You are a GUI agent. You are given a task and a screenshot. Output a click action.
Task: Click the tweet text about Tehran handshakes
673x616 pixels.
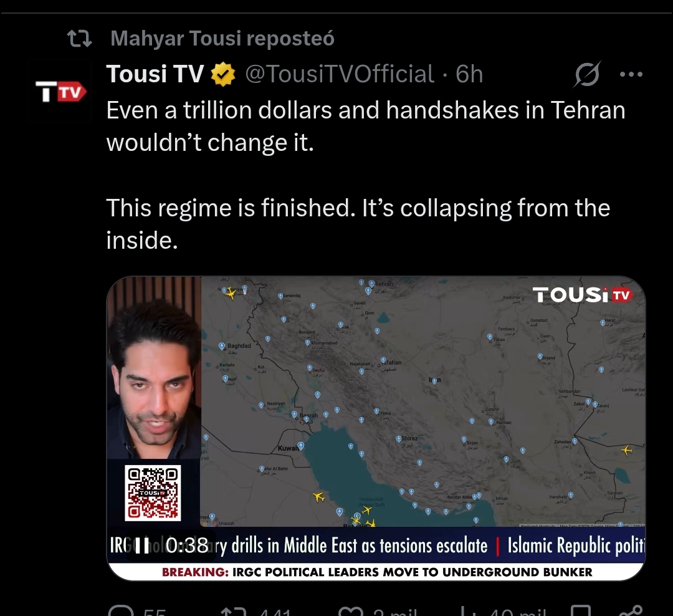pos(366,127)
